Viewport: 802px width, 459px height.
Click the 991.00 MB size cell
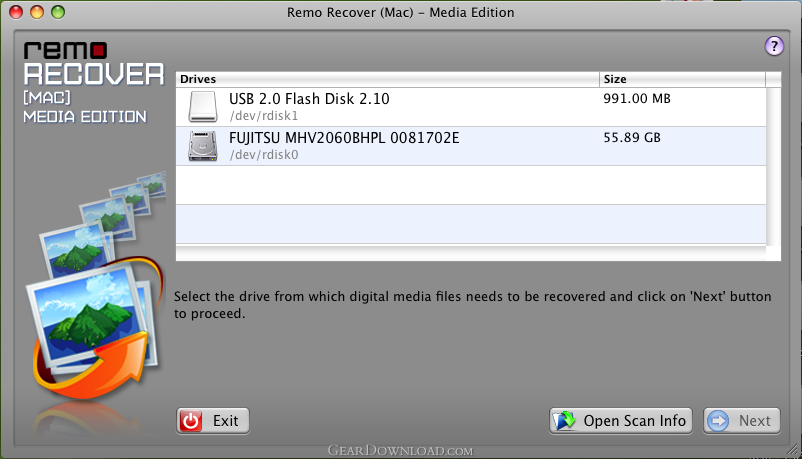click(637, 98)
